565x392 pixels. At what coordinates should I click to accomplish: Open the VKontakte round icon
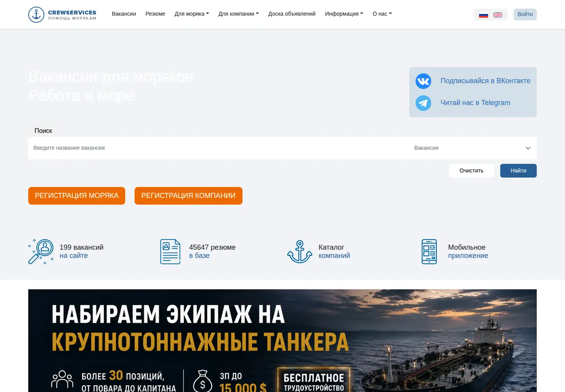point(423,81)
